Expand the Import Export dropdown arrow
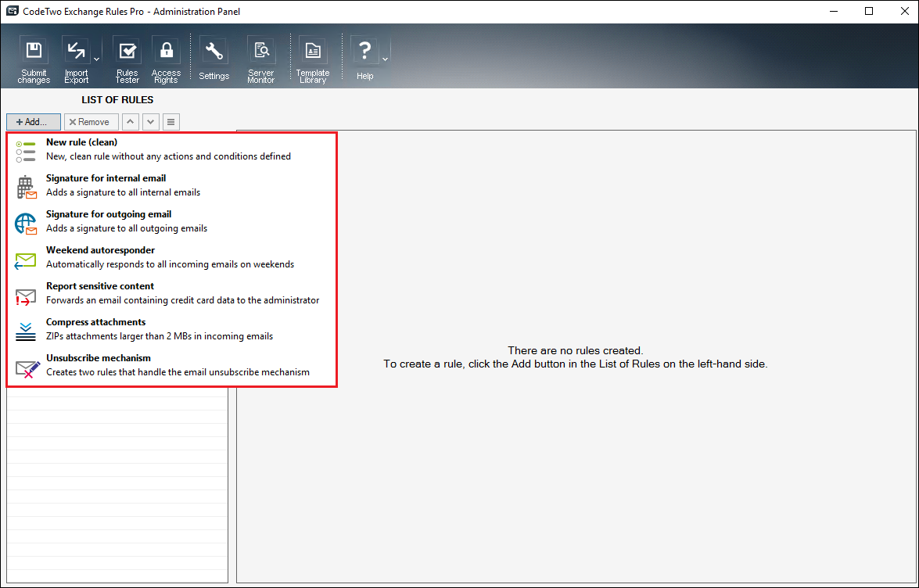Viewport: 919px width, 588px height. pyautogui.click(x=97, y=59)
